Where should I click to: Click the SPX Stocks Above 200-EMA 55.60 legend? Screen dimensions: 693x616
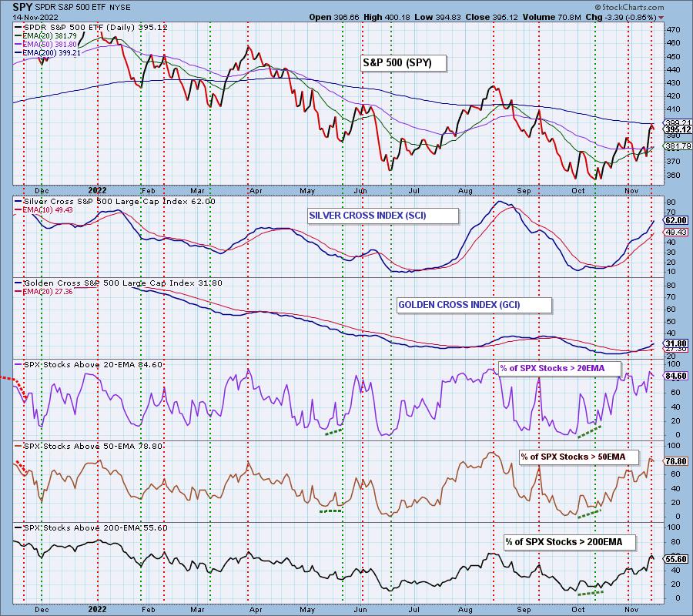[91, 528]
